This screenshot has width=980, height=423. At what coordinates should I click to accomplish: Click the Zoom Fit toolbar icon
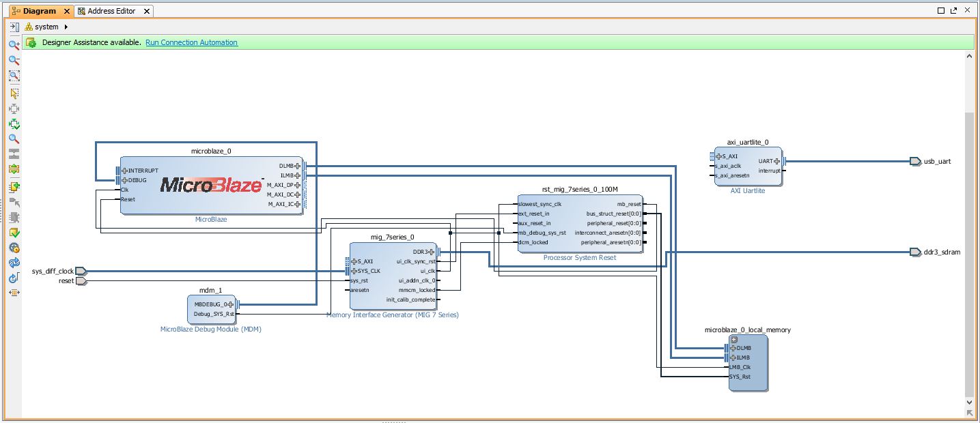tap(14, 76)
